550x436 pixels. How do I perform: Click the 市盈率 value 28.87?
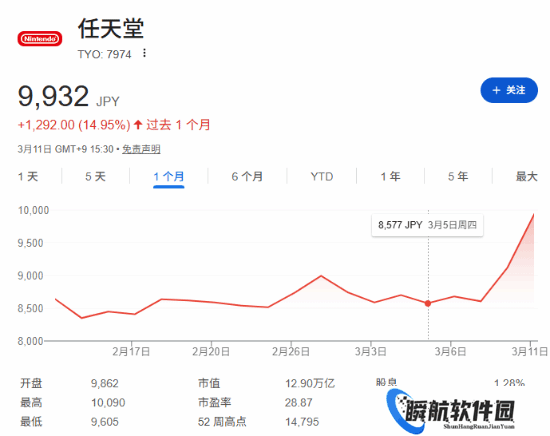point(299,402)
